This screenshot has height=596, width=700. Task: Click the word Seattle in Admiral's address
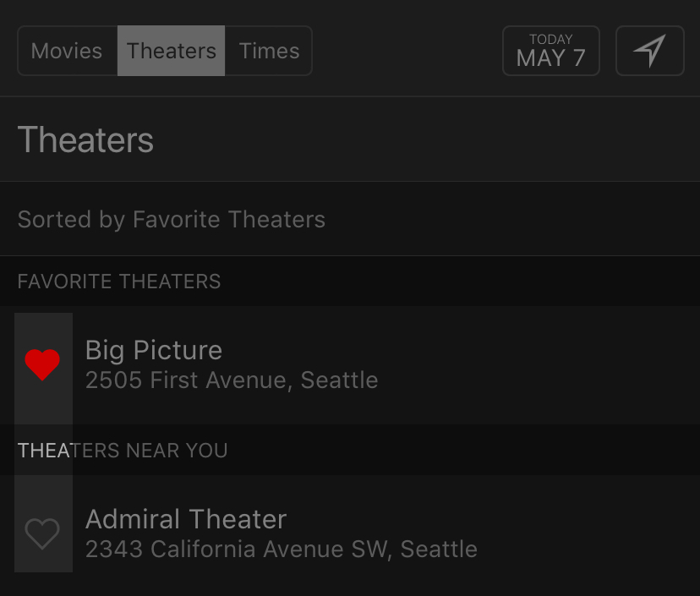(439, 550)
